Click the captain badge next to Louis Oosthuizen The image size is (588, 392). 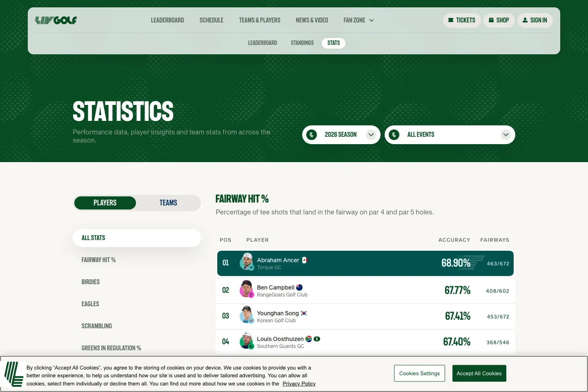coord(317,339)
